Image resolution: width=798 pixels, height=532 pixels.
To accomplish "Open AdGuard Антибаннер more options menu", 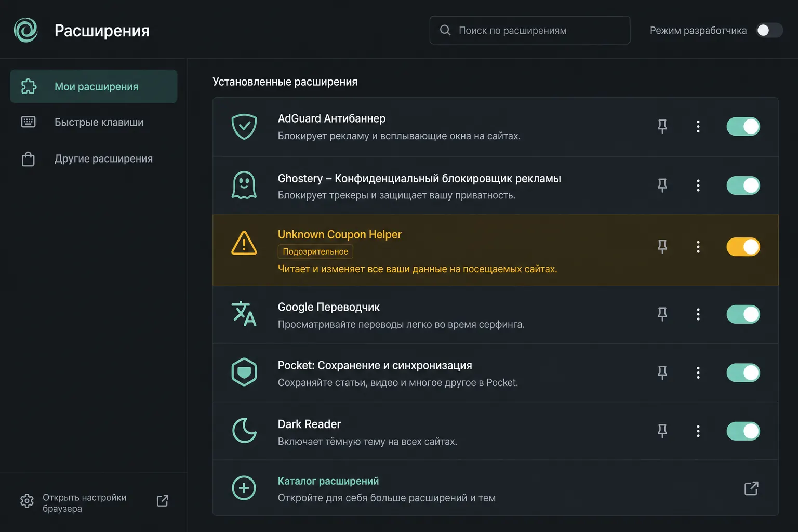I will (698, 126).
